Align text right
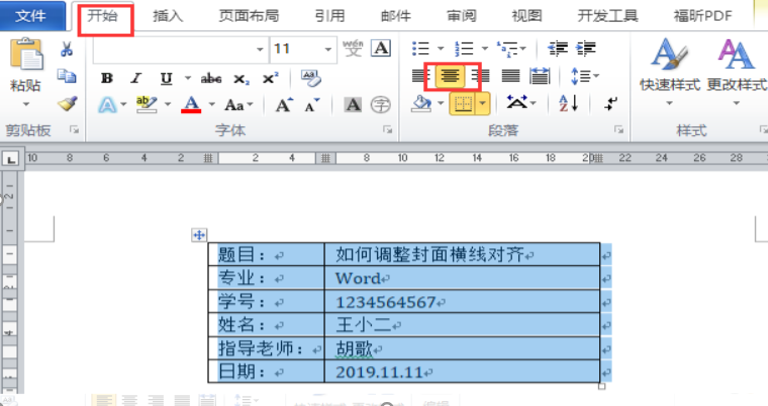 pos(480,76)
